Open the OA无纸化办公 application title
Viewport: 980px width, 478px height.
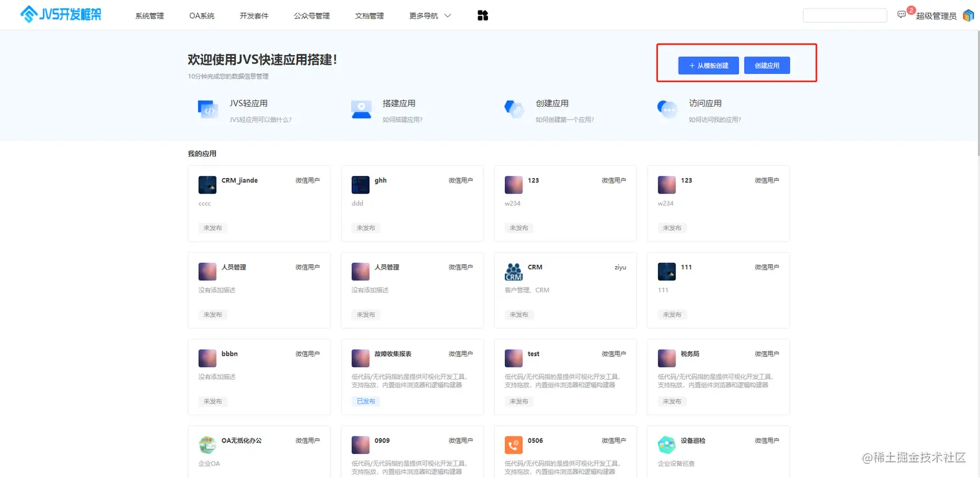coord(242,440)
